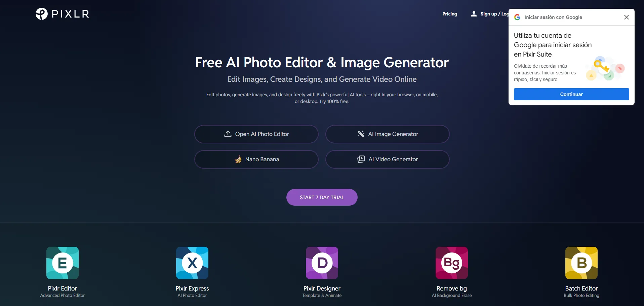The width and height of the screenshot is (644, 306).
Task: Open Pixlr Designer D icon
Action: tap(322, 263)
